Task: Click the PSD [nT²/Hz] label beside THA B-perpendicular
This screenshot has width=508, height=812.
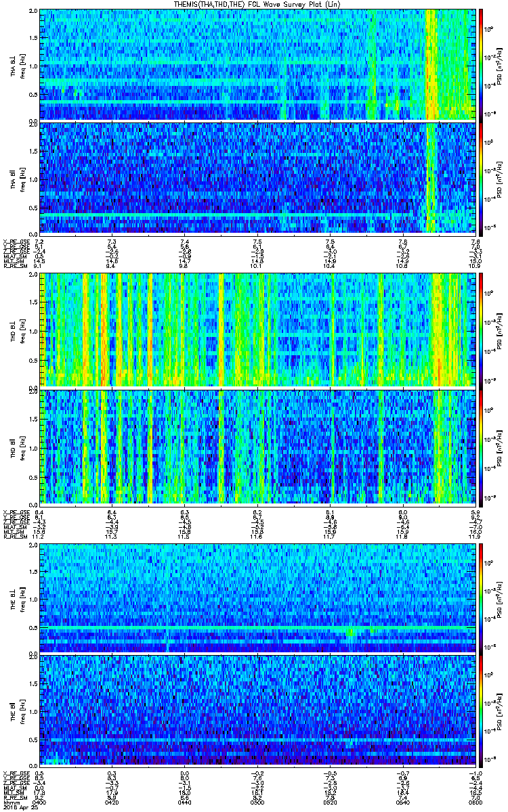Action: click(x=501, y=65)
